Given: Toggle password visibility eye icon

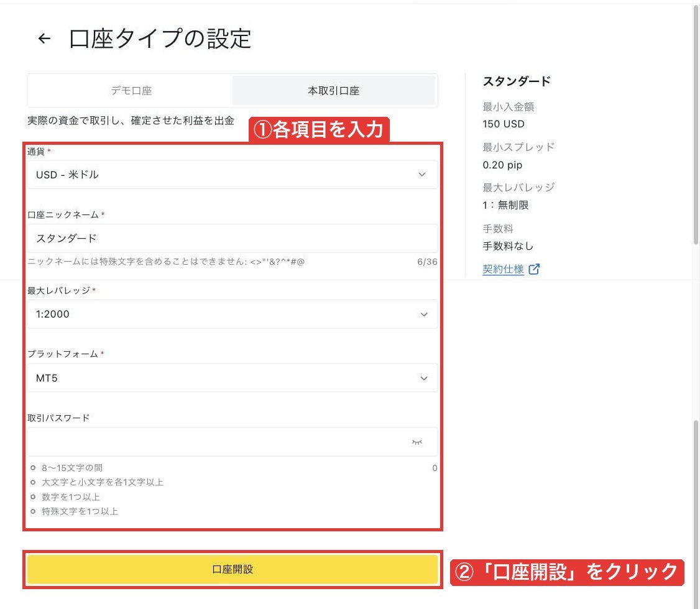Looking at the screenshot, I should tap(417, 442).
